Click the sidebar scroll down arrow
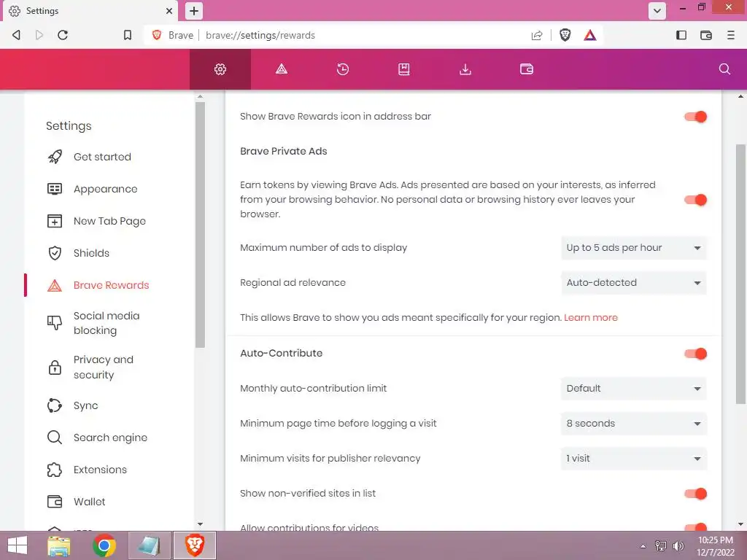747x560 pixels. point(200,524)
